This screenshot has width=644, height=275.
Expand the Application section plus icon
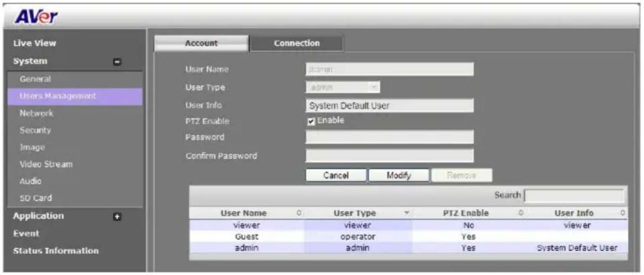click(x=118, y=217)
